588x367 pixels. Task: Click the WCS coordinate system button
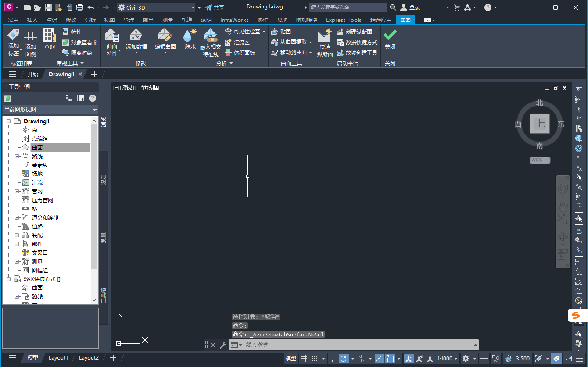click(x=540, y=160)
